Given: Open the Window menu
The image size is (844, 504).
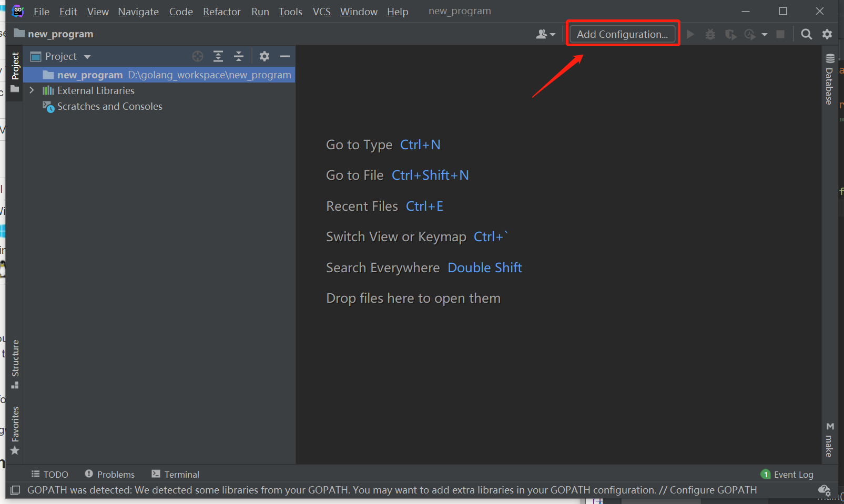Looking at the screenshot, I should pyautogui.click(x=359, y=12).
